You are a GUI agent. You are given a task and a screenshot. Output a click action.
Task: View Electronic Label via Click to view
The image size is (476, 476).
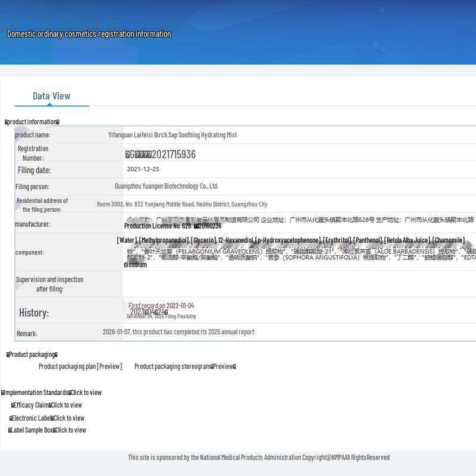point(68,418)
